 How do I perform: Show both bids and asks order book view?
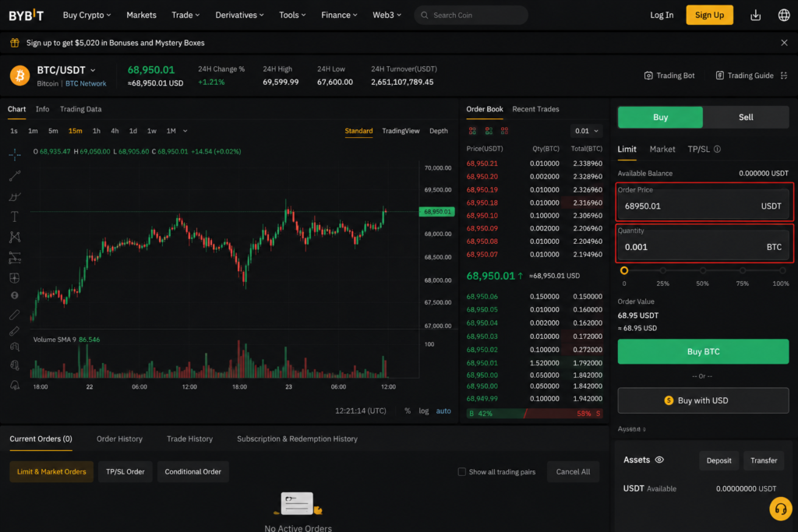(x=472, y=131)
